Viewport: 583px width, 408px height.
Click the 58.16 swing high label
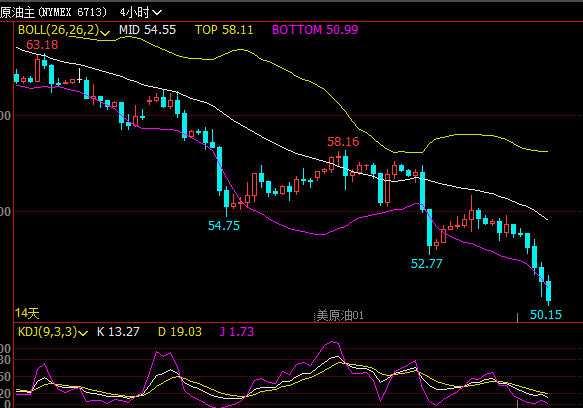tap(343, 141)
